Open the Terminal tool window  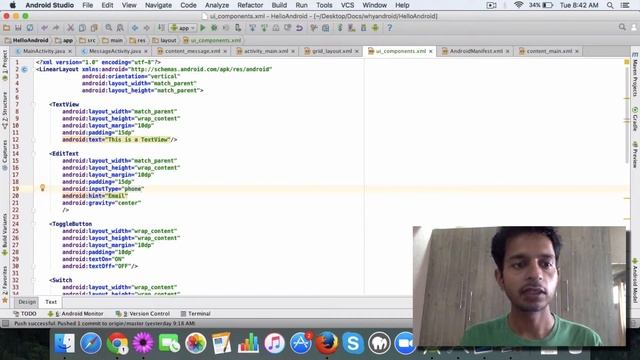point(196,313)
